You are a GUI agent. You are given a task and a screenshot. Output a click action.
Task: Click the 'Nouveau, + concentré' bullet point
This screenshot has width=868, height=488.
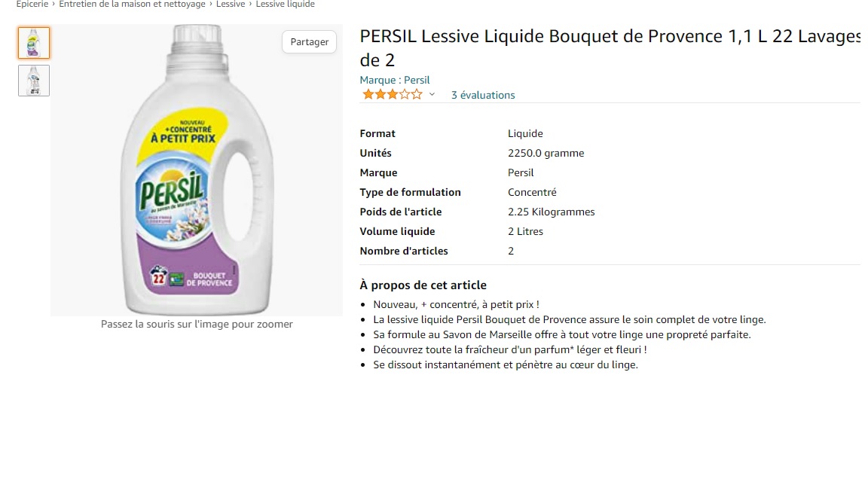pyautogui.click(x=456, y=304)
